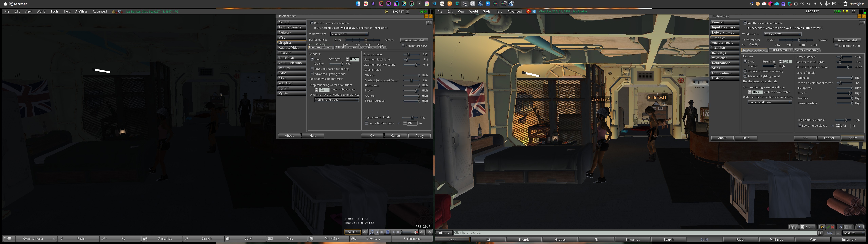868x244 pixels.
Task: Adjust Draw distance slider in left Preferences
Action: pos(411,55)
